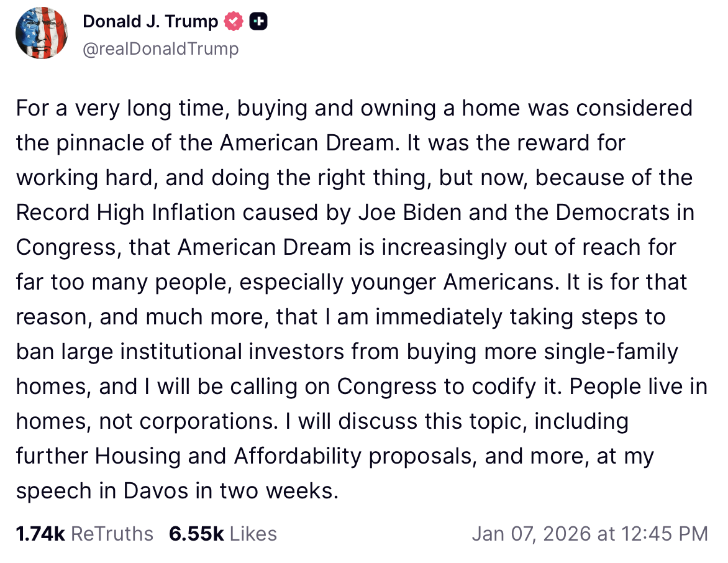The height and width of the screenshot is (563, 728).
Task: Click the Likes label
Action: [253, 534]
